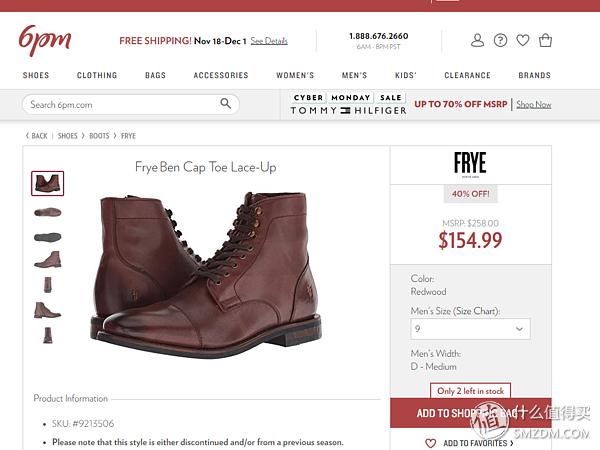Select the shoe sole thumbnail
The width and height of the screenshot is (600, 450).
pos(47,237)
